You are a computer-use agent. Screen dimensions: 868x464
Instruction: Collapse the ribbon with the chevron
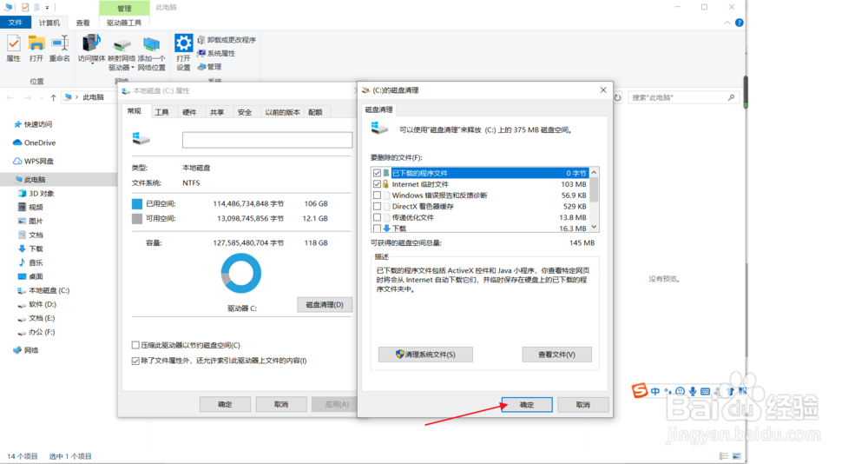727,23
